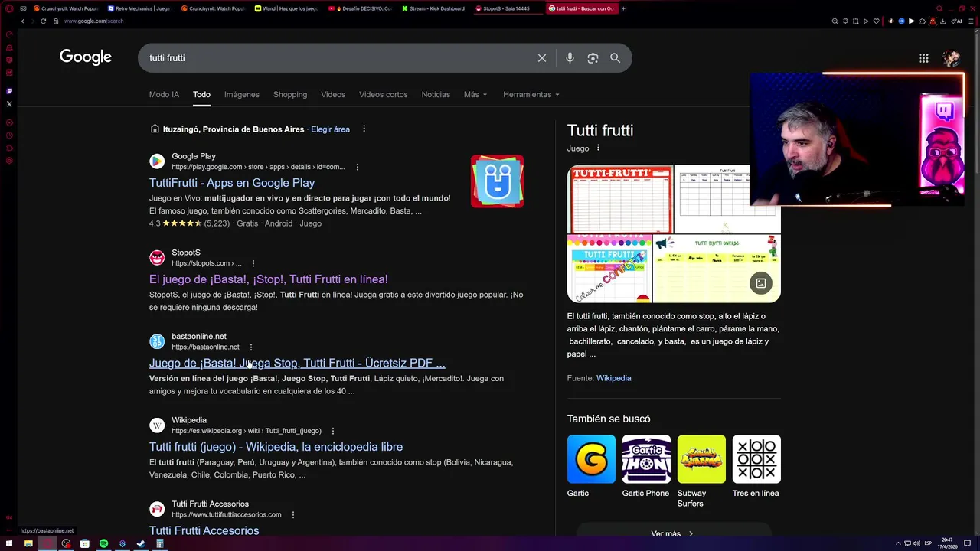Image resolution: width=980 pixels, height=551 pixels.
Task: Open El juego de ¡Basta!, ¡Stop! link
Action: (269, 279)
